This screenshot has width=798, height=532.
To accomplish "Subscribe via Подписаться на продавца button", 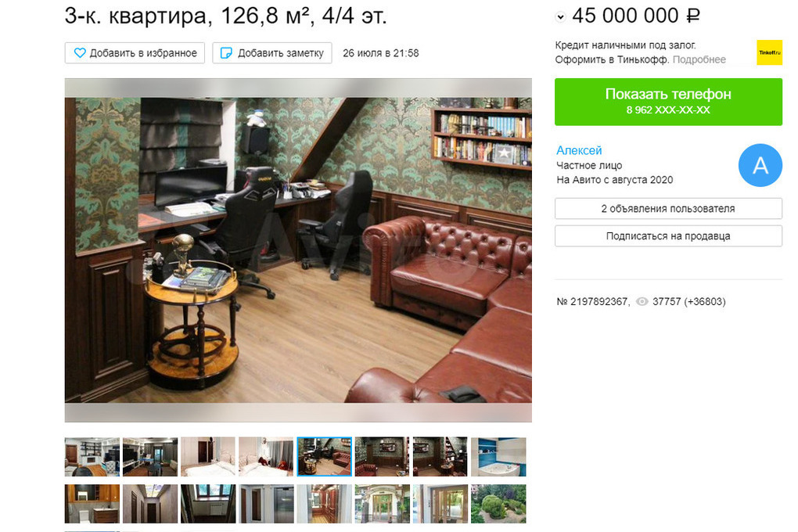I will click(x=668, y=236).
